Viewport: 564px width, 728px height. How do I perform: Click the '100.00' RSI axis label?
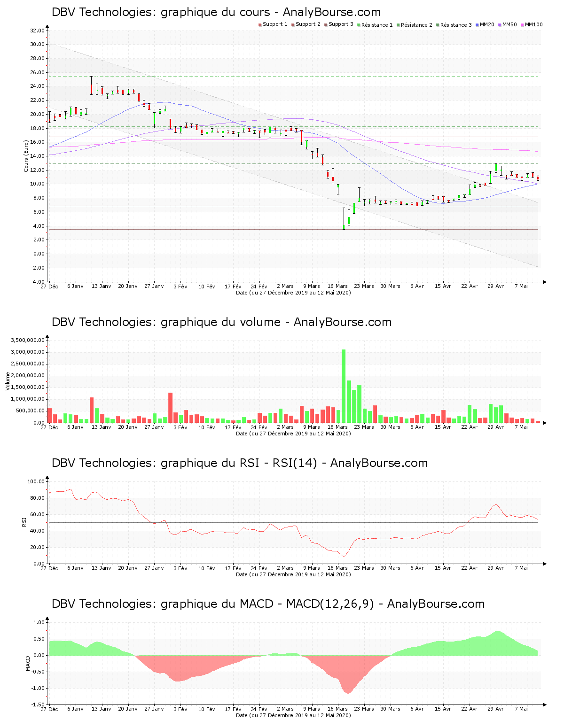(36, 481)
